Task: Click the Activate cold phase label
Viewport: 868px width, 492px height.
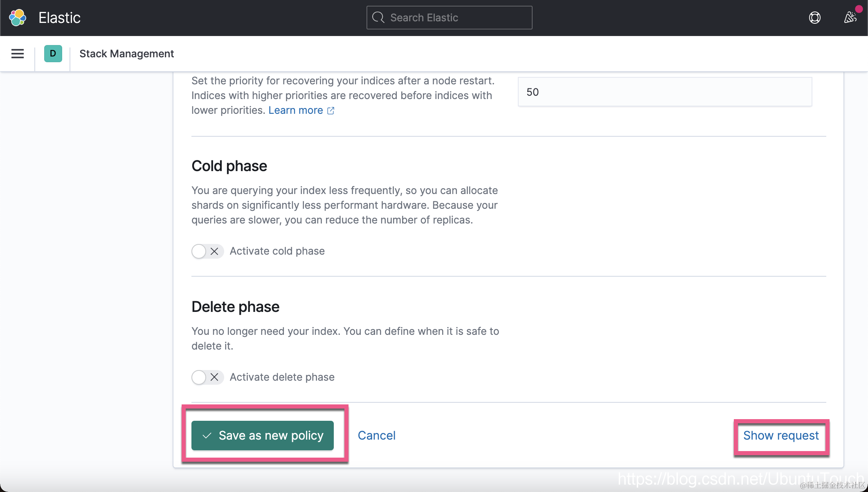Action: point(277,251)
